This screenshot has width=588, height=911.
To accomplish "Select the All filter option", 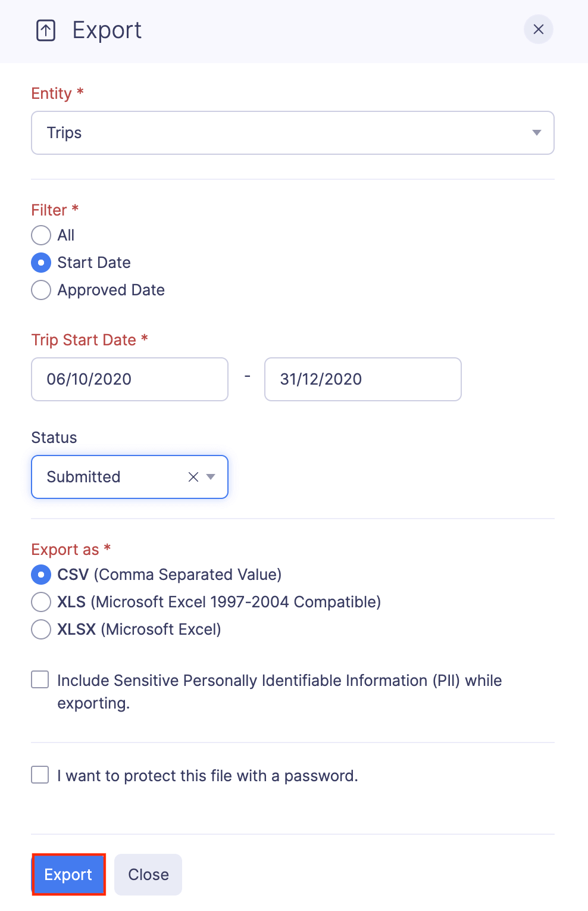I will 41,235.
